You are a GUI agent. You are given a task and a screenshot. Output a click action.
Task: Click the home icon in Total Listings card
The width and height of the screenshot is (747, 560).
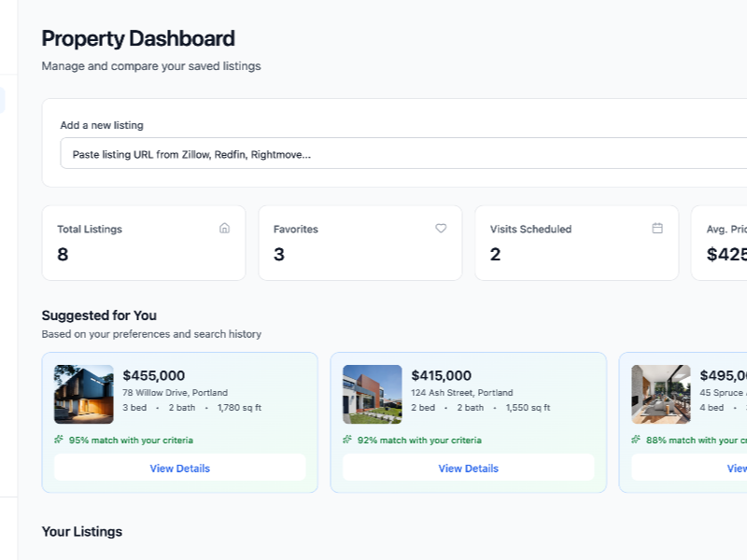coord(224,228)
